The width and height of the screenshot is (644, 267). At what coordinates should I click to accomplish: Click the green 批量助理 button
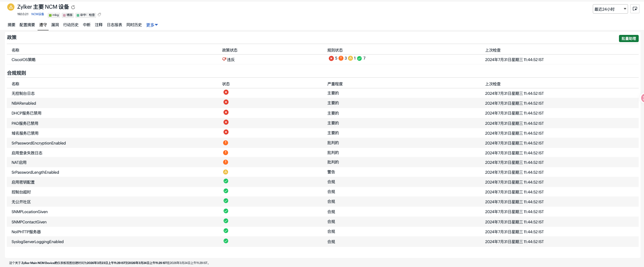tap(628, 39)
